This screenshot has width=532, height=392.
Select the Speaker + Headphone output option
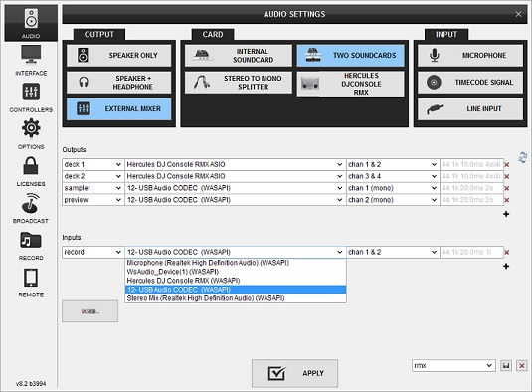click(x=119, y=83)
